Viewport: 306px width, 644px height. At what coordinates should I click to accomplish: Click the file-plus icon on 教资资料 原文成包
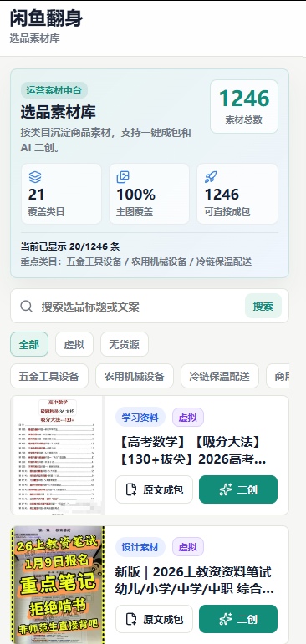(x=131, y=619)
